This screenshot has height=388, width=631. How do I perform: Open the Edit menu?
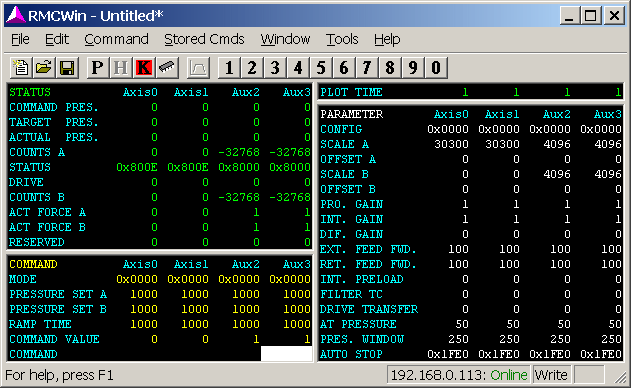(57, 39)
